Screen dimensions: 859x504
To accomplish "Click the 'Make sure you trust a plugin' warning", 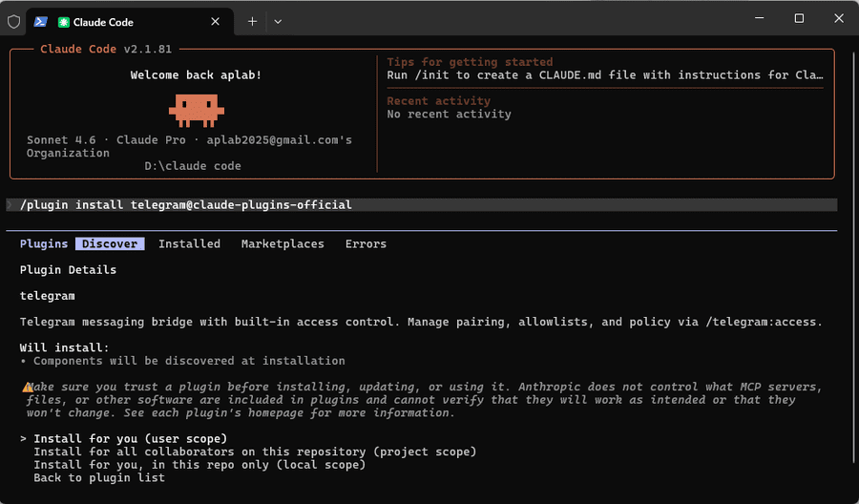I will [424, 400].
